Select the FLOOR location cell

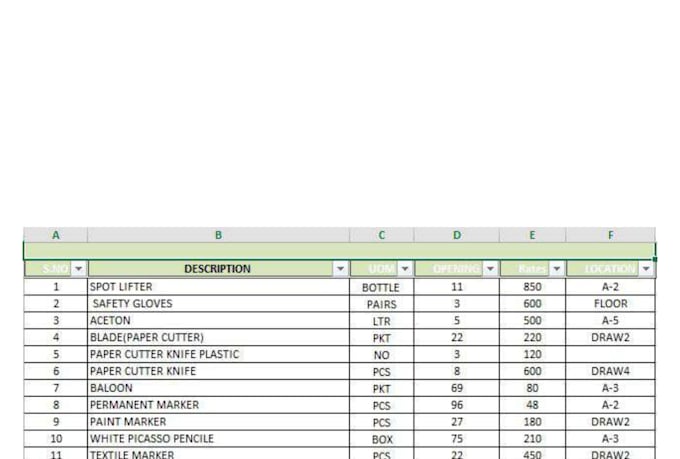tap(611, 304)
